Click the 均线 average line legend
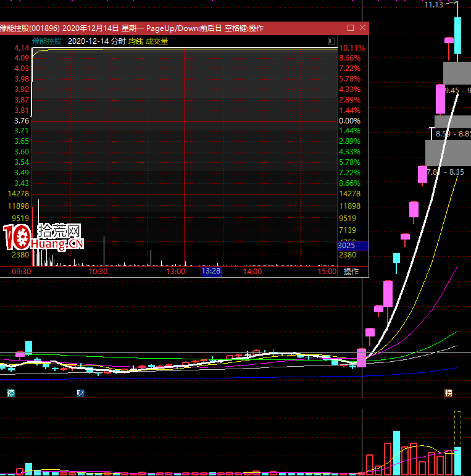Image resolution: width=471 pixels, height=476 pixels. tap(136, 41)
